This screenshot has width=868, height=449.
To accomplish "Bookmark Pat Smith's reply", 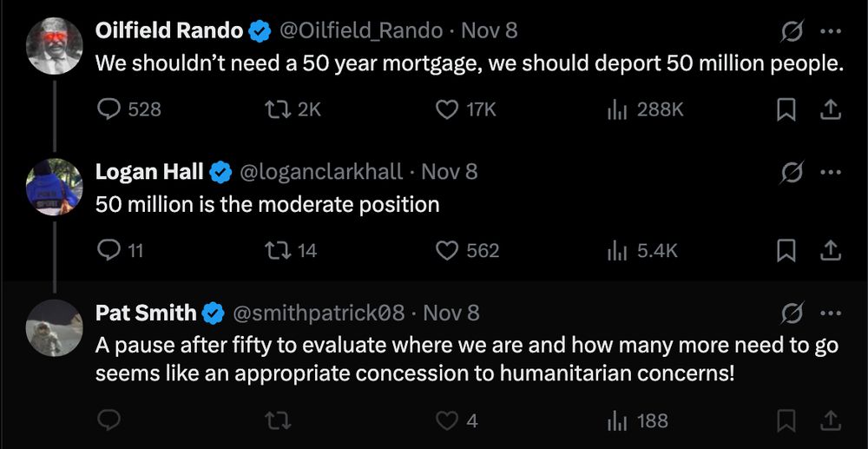I will click(x=786, y=421).
